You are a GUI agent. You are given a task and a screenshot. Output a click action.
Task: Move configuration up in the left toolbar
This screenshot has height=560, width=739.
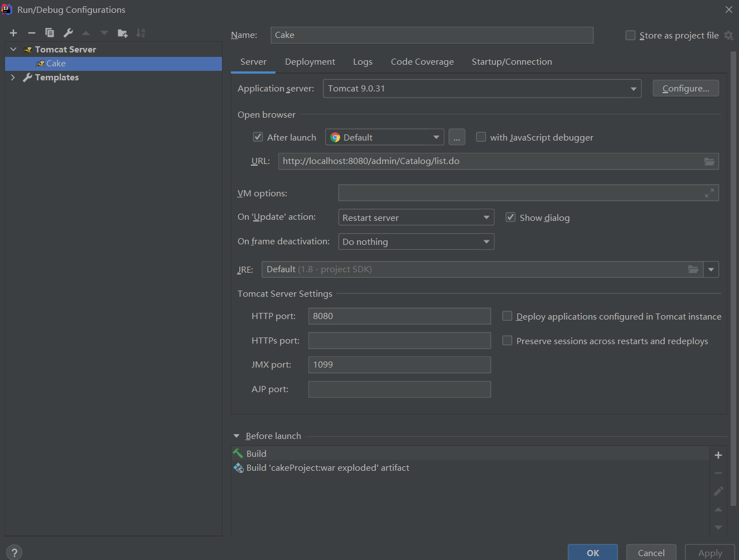86,33
